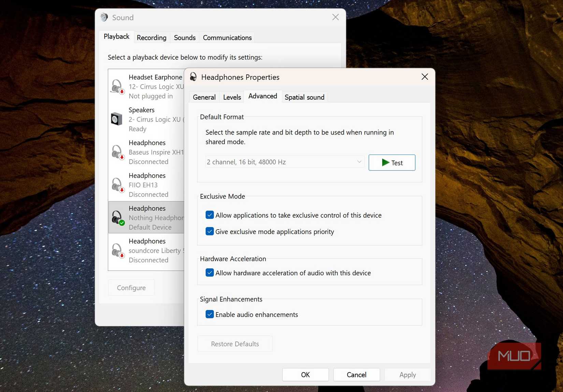The height and width of the screenshot is (392, 563).
Task: Play the Test sound
Action: click(392, 162)
